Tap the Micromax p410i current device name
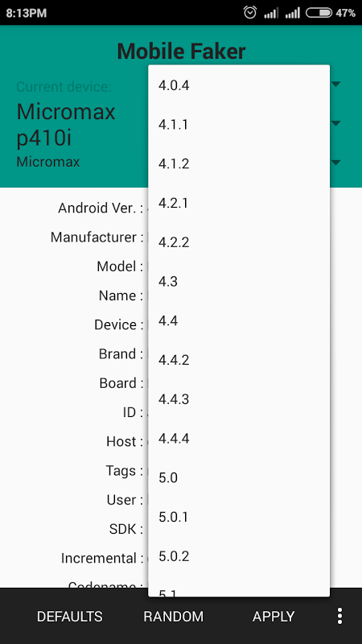 pos(66,125)
